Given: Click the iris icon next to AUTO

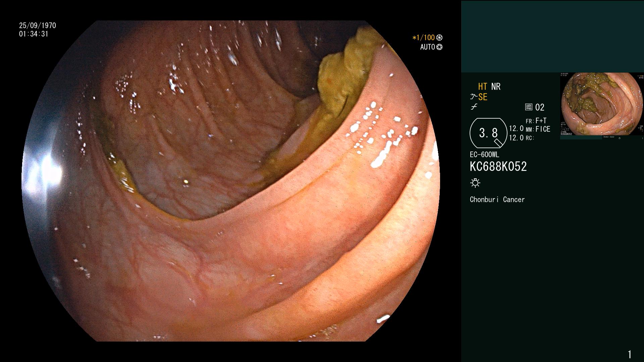Looking at the screenshot, I should (439, 47).
